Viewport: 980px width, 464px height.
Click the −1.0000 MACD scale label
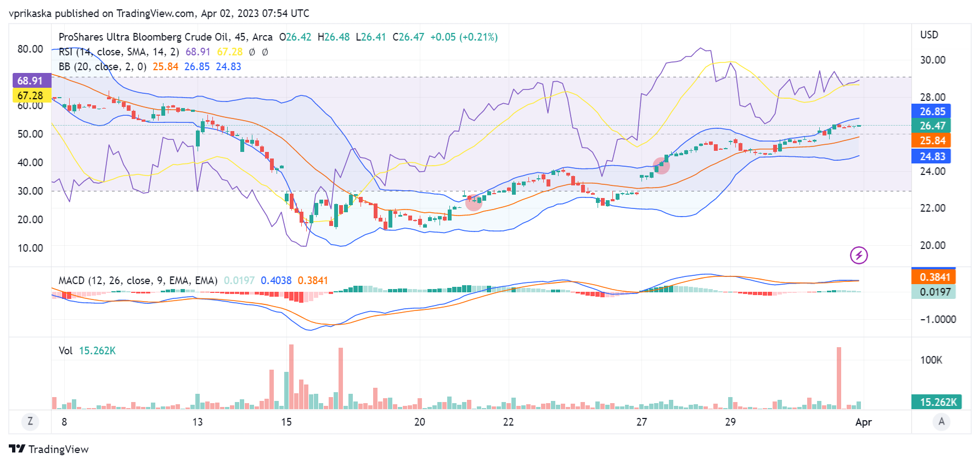(x=938, y=319)
